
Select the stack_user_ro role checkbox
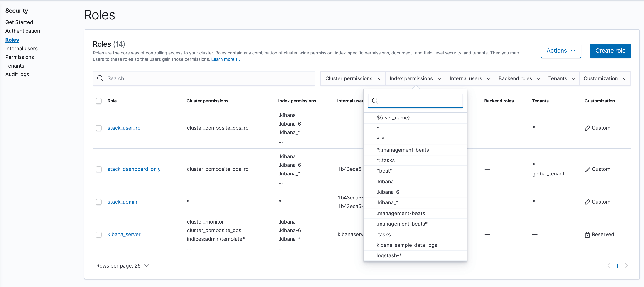[98, 128]
